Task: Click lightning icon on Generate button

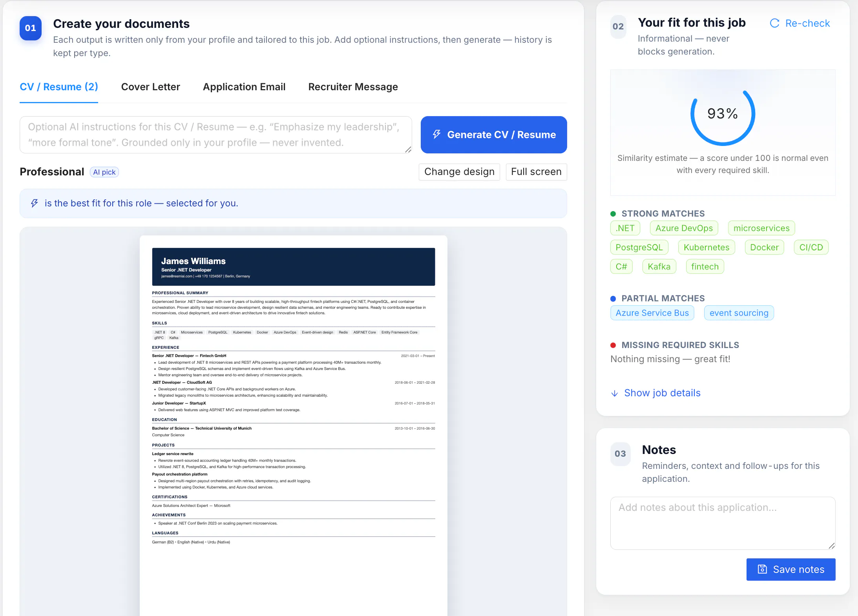Action: pyautogui.click(x=436, y=135)
